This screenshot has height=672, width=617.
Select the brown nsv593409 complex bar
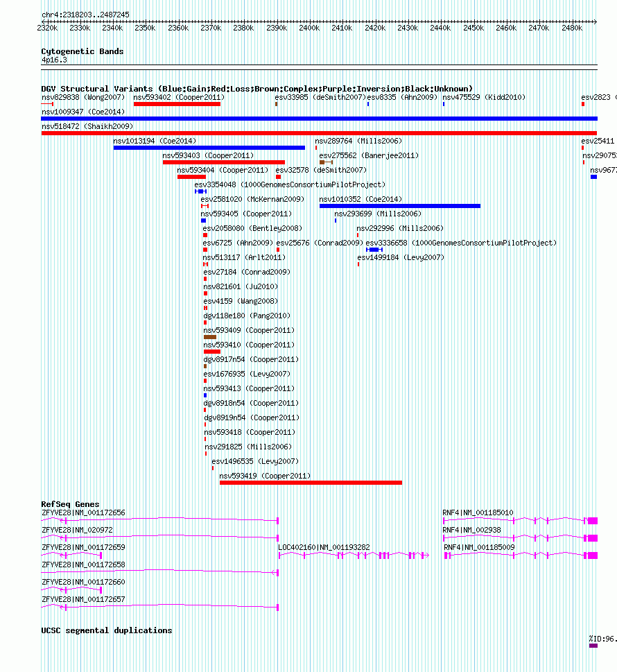click(x=210, y=337)
